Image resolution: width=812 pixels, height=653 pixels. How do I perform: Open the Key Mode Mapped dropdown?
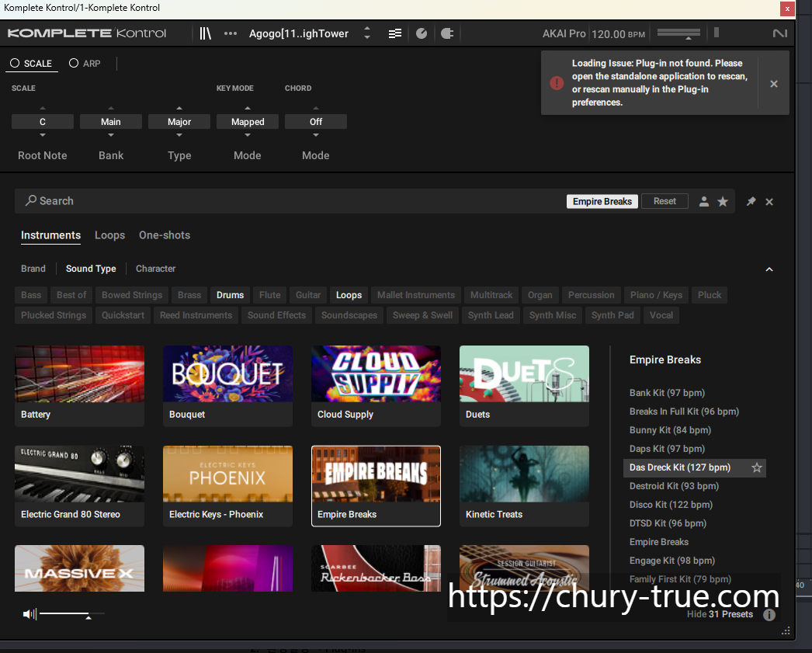click(x=248, y=122)
